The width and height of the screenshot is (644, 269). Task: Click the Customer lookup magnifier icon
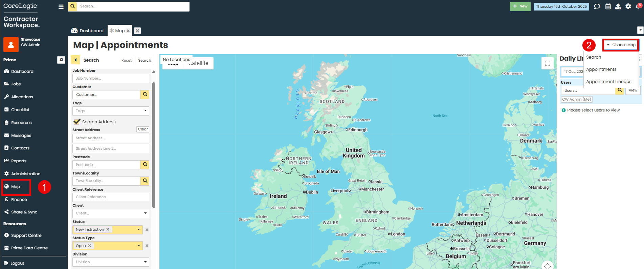point(145,95)
